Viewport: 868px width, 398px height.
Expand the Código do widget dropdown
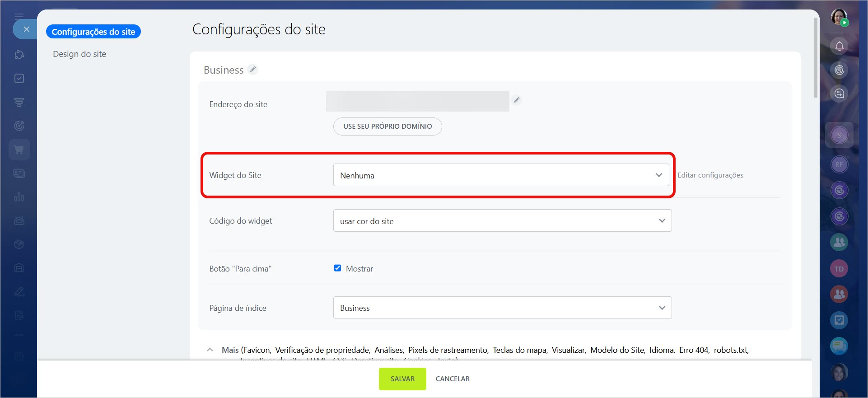click(502, 221)
